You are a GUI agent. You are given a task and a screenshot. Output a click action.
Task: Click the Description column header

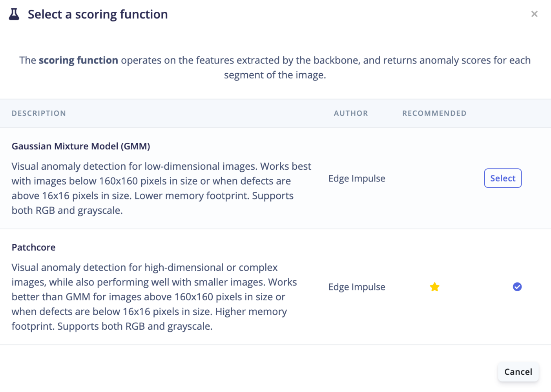tap(39, 113)
